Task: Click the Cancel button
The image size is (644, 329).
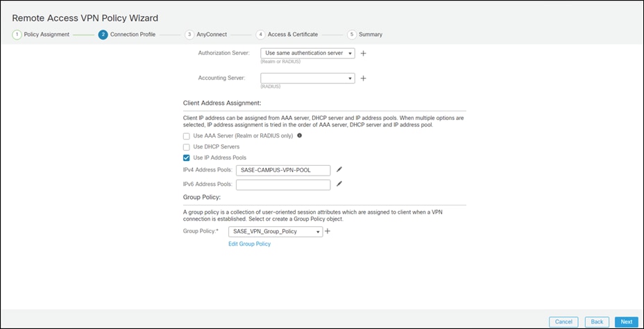Action: click(563, 322)
